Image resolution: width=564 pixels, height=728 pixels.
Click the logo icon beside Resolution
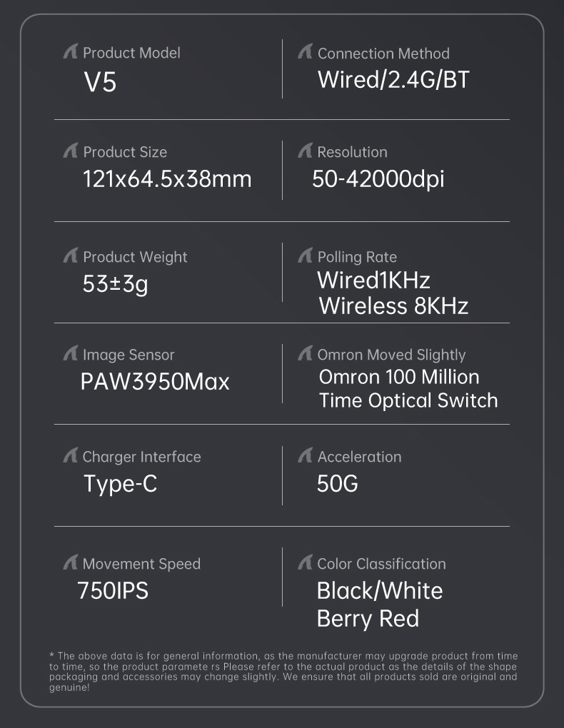[306, 151]
